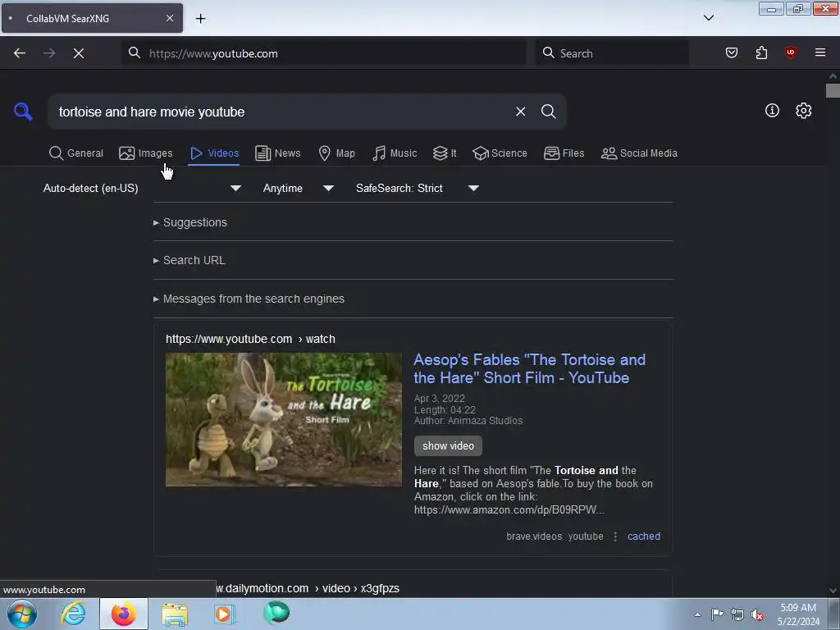Click the Firefox taskbar icon
Screen dimensions: 840x630
click(124, 614)
